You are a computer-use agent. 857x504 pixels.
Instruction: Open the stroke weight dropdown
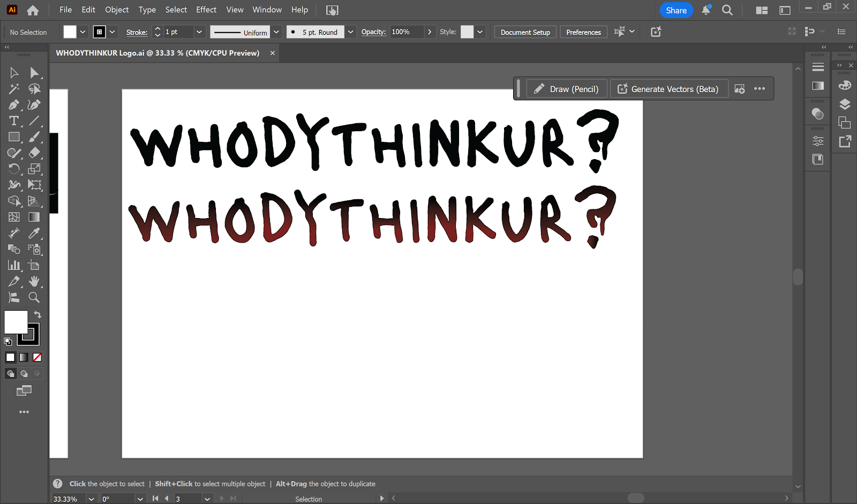click(x=199, y=32)
